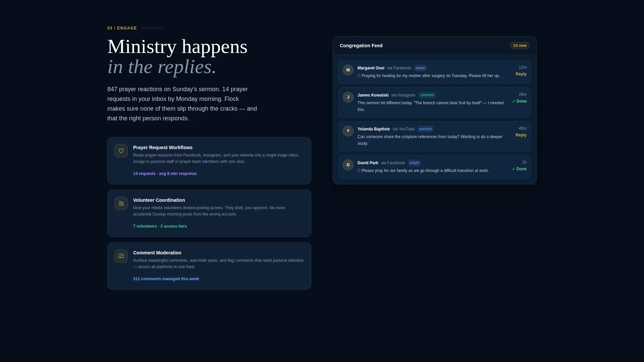Open Yolanda Baptiste's avatar circle
This screenshot has width=644, height=362.
pyautogui.click(x=348, y=131)
